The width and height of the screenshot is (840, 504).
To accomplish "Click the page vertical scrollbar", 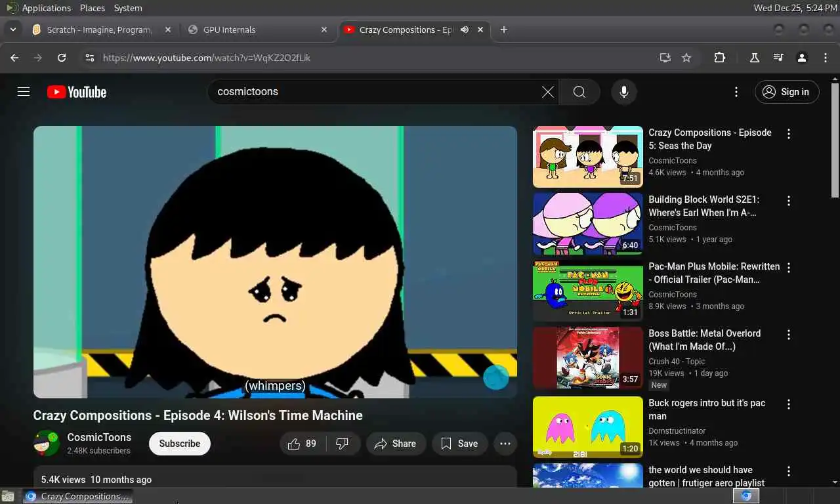I will (835, 139).
